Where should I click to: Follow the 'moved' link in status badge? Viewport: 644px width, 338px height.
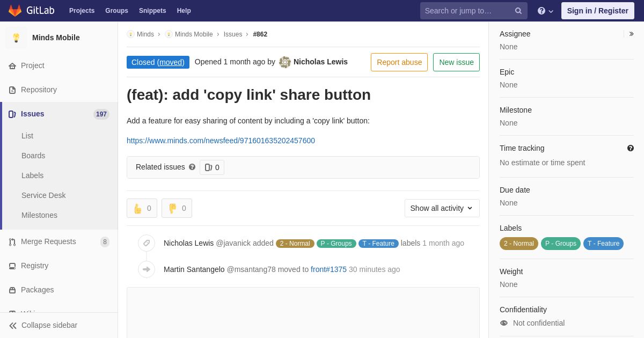pyautogui.click(x=171, y=62)
